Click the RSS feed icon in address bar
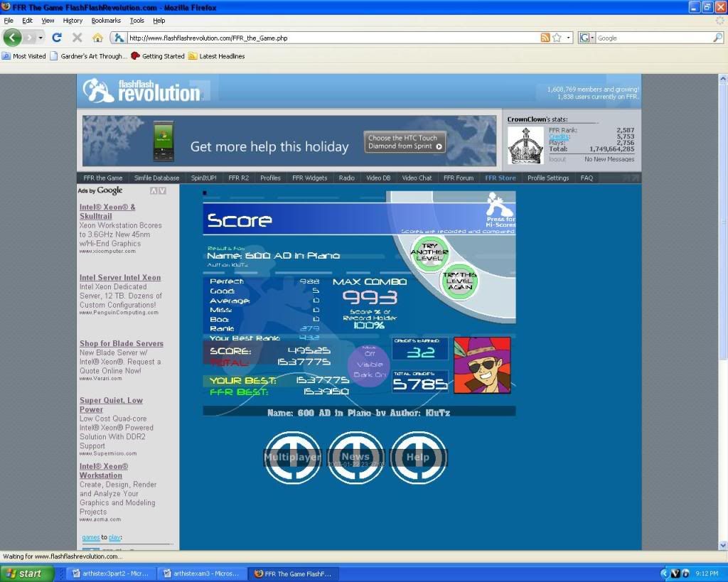Image resolution: width=728 pixels, height=582 pixels. click(x=545, y=38)
